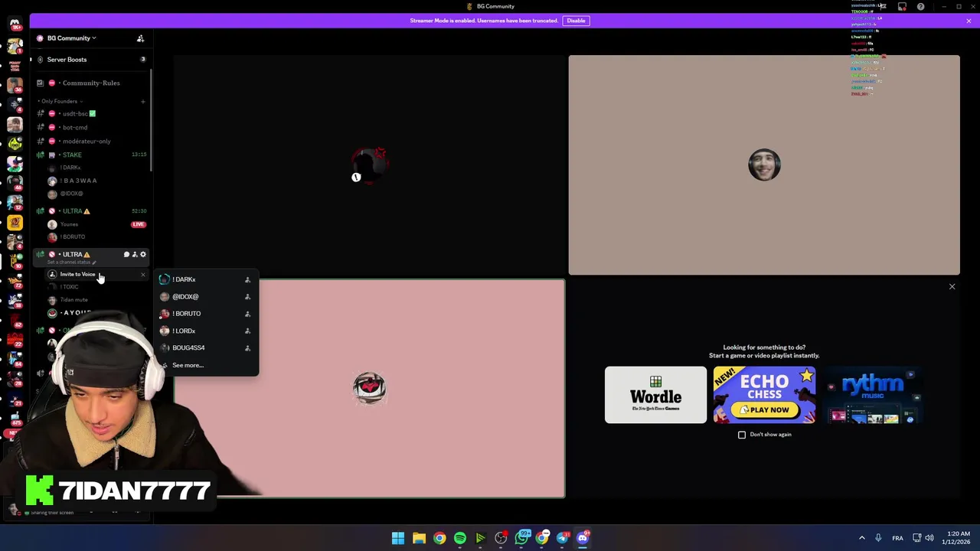Open Discord icon in the taskbar
The image size is (980, 551).
point(583,538)
